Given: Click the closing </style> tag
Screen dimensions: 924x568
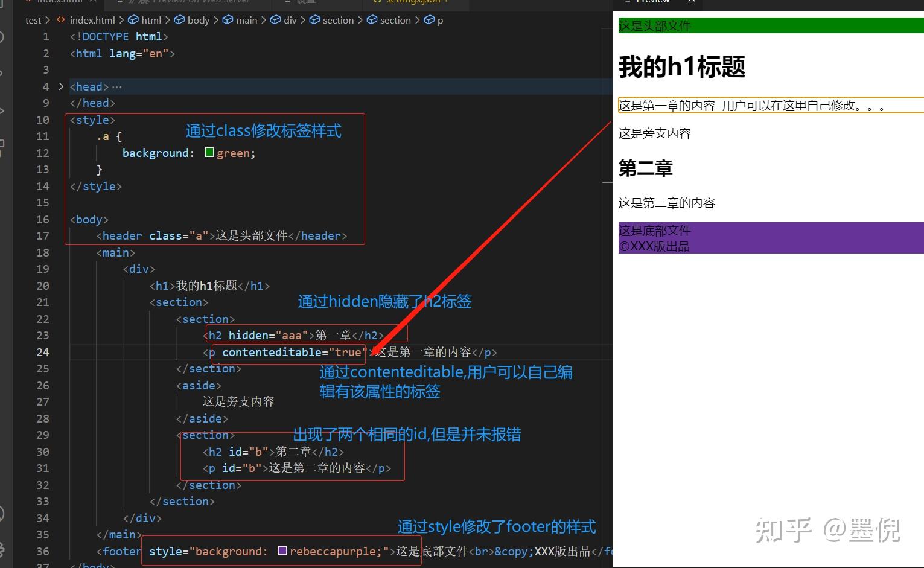Looking at the screenshot, I should coord(95,186).
